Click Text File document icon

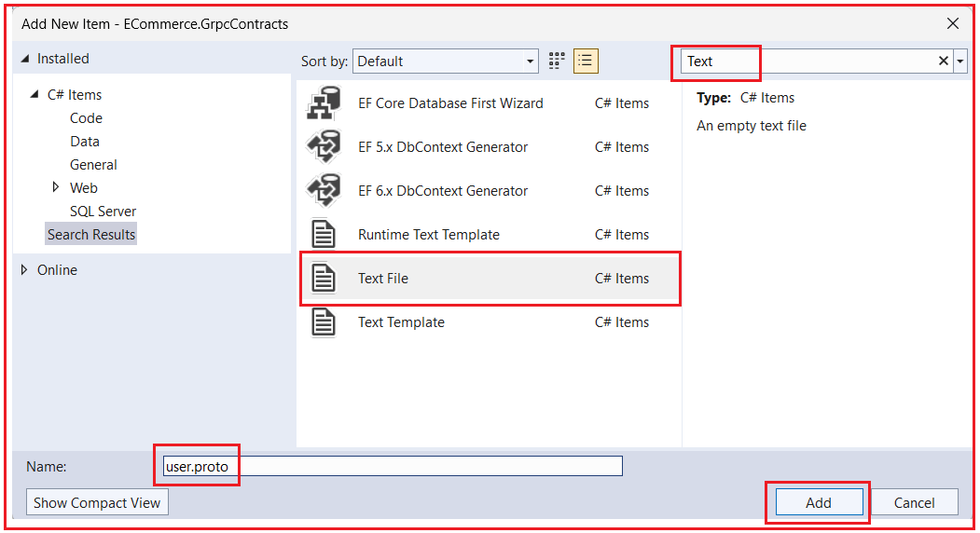point(324,278)
